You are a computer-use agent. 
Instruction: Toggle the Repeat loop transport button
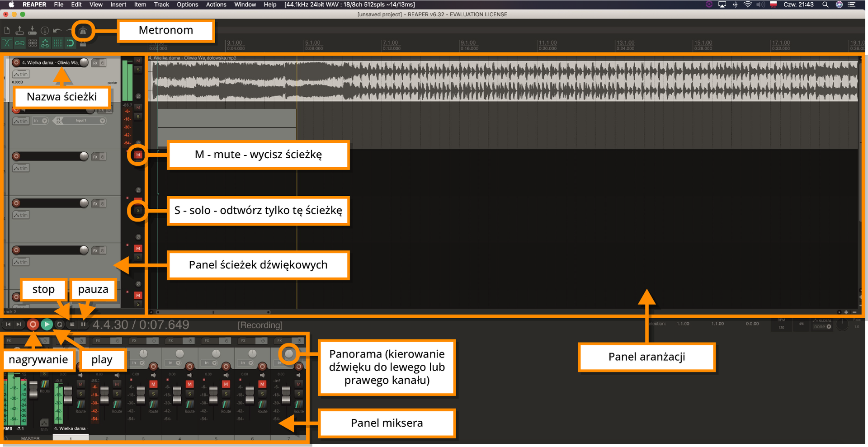click(x=60, y=325)
